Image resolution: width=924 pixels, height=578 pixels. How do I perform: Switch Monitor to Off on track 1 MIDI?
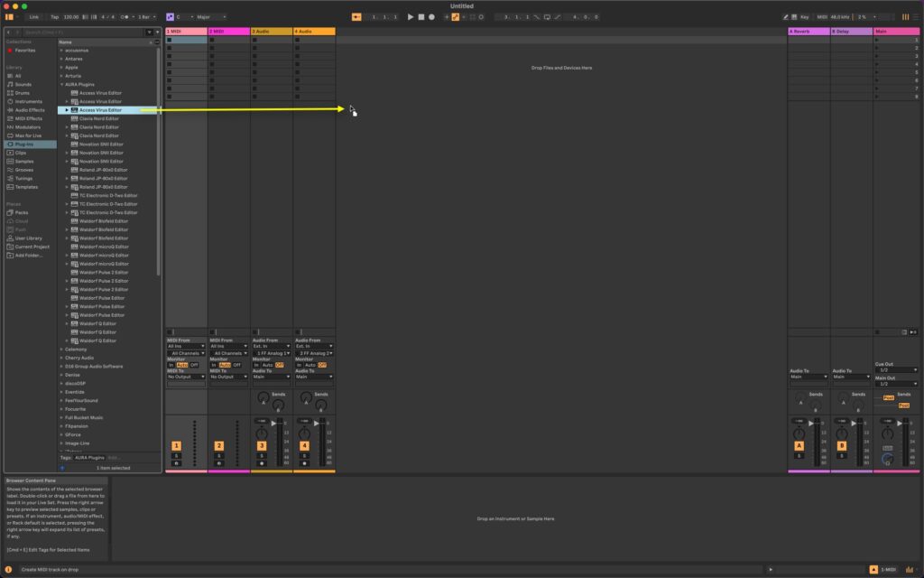pyautogui.click(x=196, y=365)
